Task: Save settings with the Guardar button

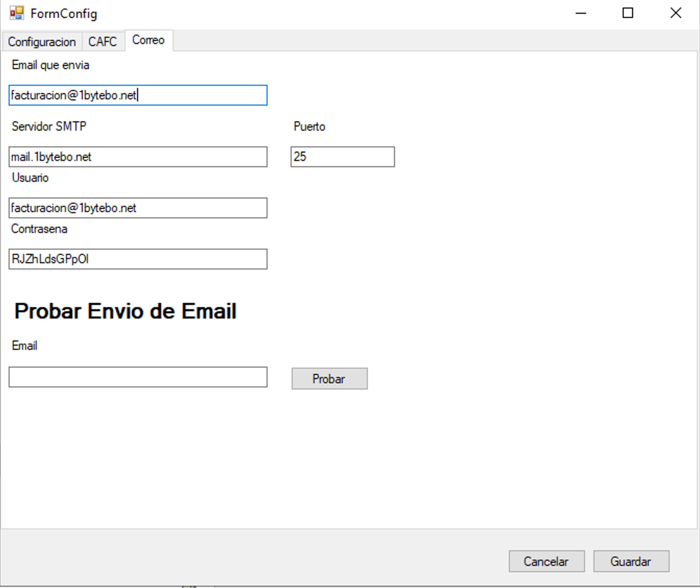Action: (x=631, y=561)
